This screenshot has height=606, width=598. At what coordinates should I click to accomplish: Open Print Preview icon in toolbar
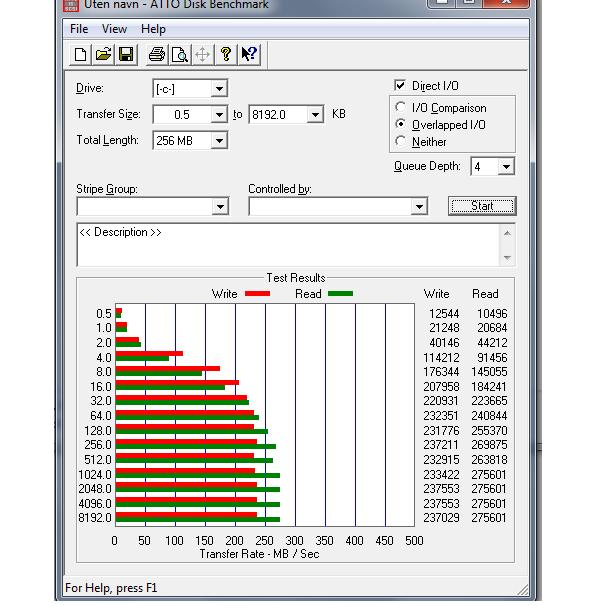click(180, 54)
